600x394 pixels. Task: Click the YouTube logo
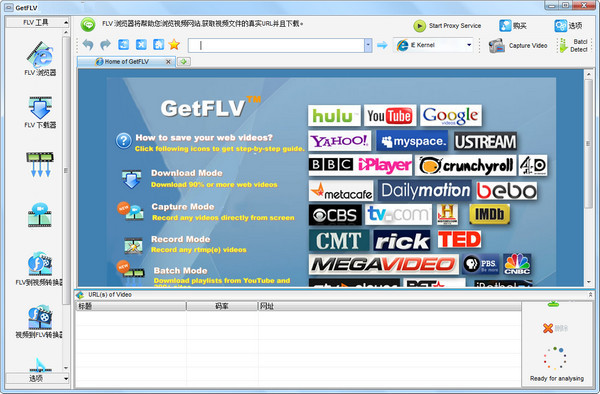390,116
